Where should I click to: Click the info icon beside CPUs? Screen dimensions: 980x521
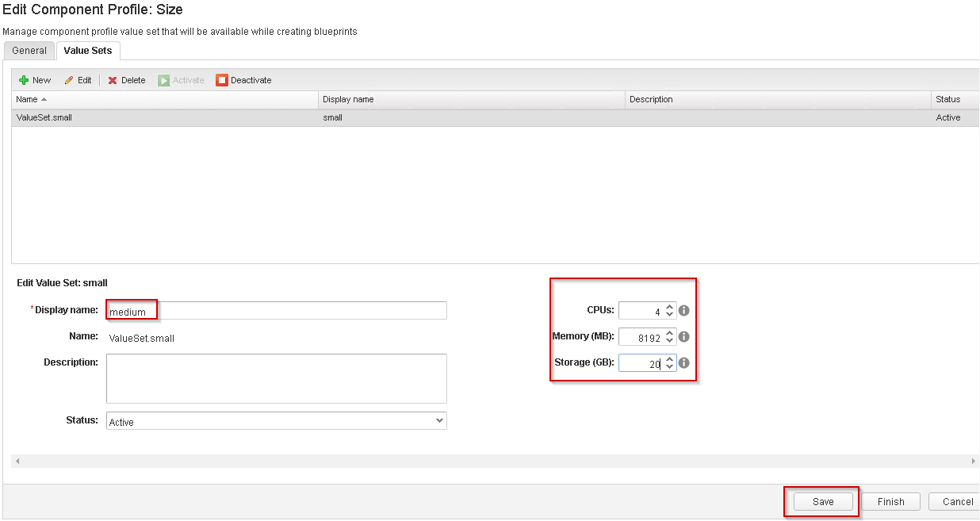[684, 311]
